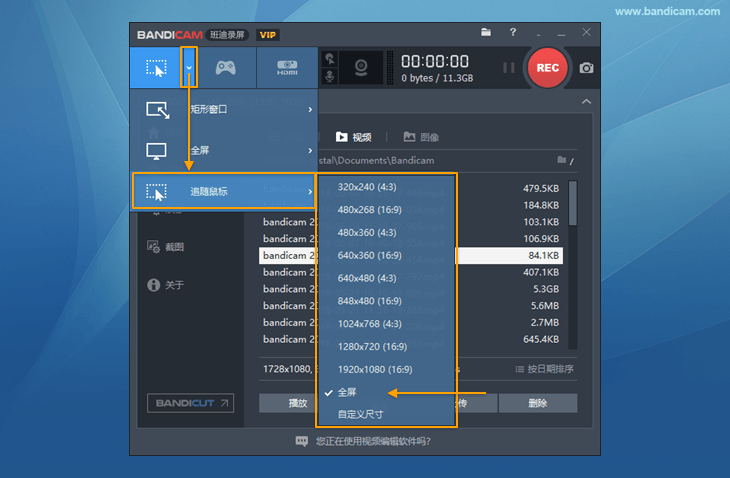Select 1920x1080 (16:9) size

(386, 369)
